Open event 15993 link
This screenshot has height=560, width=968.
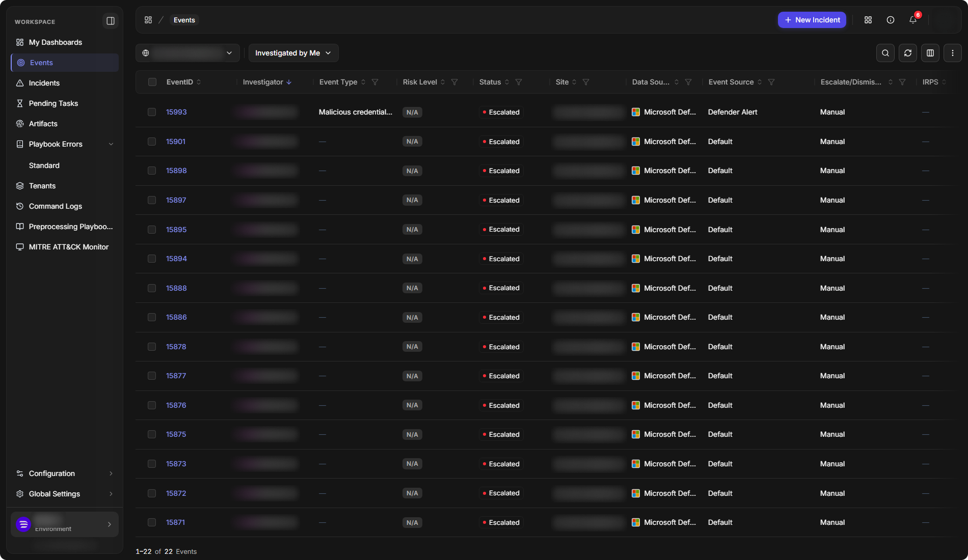[176, 112]
